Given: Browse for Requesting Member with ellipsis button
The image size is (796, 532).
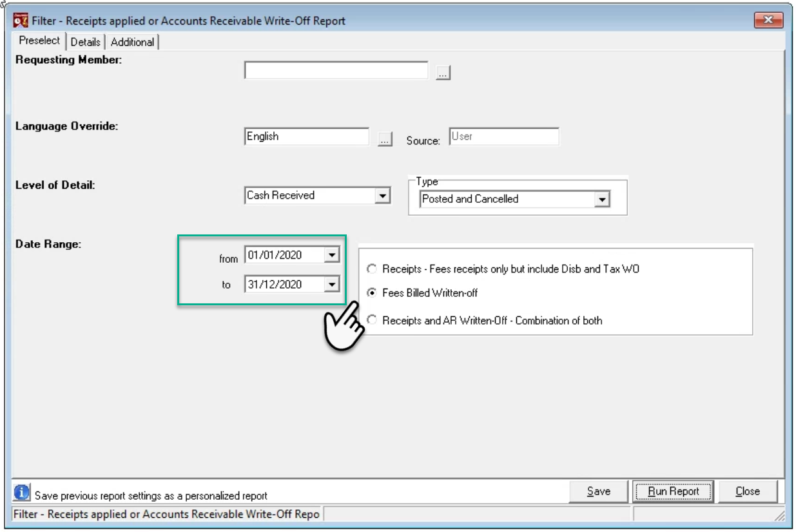Looking at the screenshot, I should 442,73.
